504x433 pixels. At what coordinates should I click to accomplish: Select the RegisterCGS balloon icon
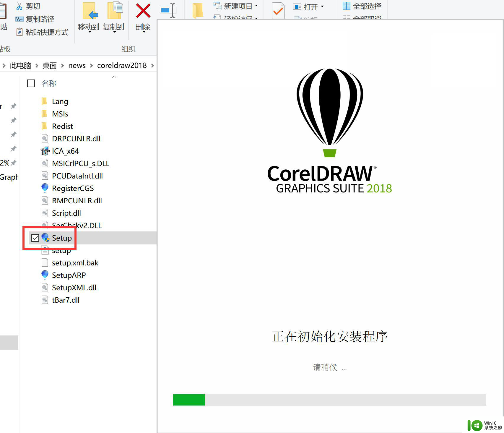point(45,188)
